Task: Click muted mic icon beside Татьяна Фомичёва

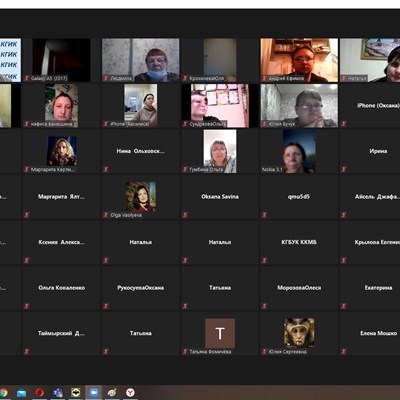Action: point(185,351)
